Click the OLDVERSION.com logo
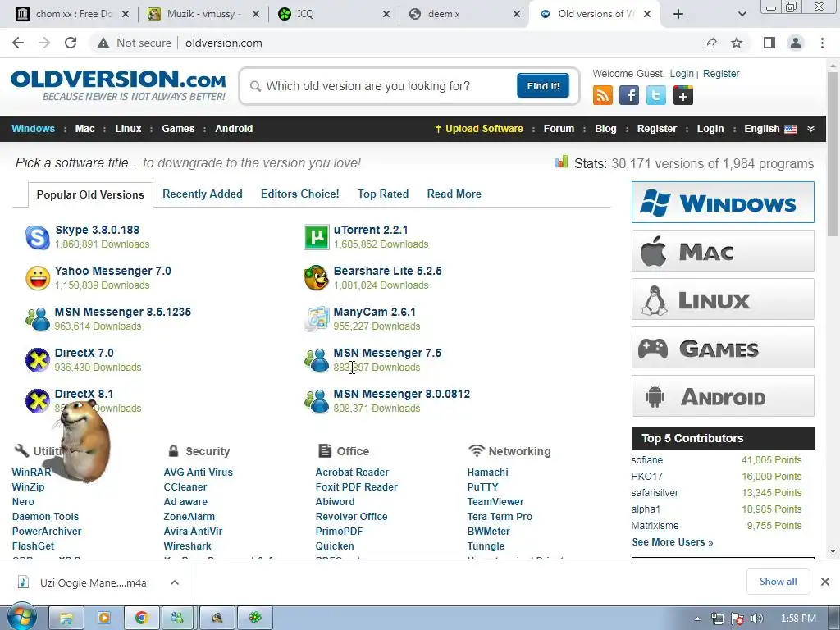840x630 pixels. (x=118, y=85)
